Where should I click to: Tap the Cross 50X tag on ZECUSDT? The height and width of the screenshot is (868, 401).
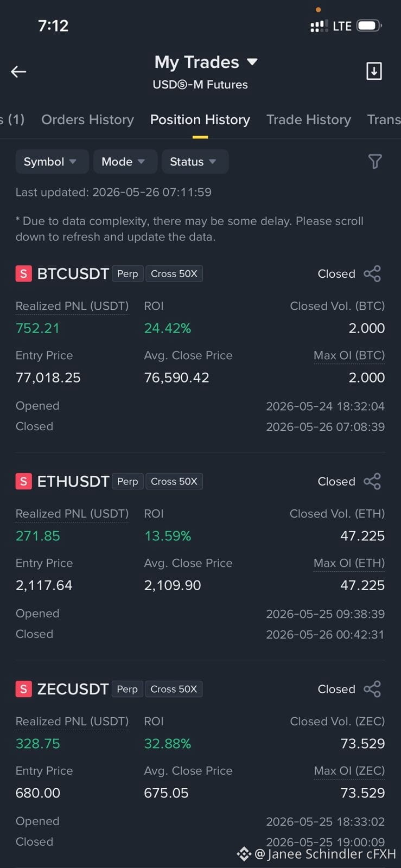tap(174, 690)
